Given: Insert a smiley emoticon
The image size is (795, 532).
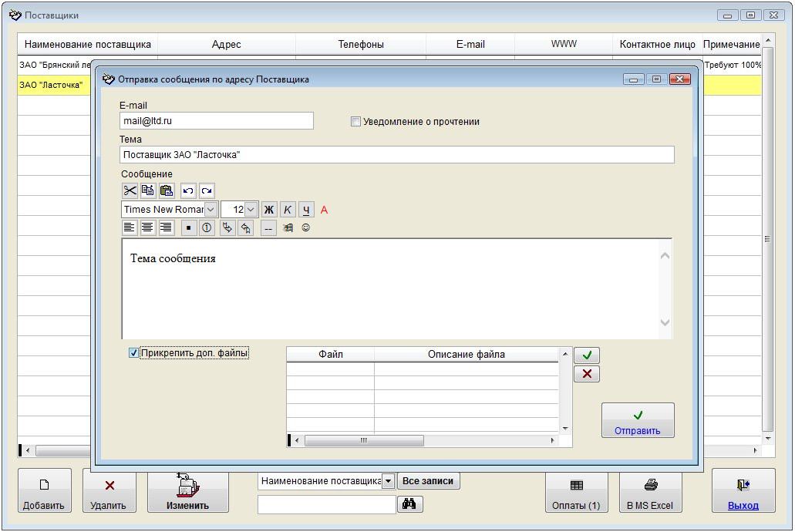Looking at the screenshot, I should pyautogui.click(x=305, y=228).
